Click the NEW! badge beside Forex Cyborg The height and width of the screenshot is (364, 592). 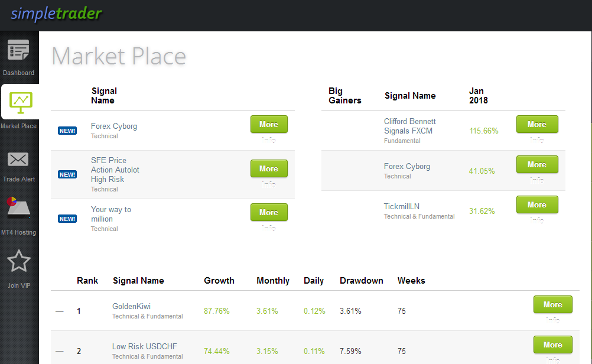coord(67,131)
